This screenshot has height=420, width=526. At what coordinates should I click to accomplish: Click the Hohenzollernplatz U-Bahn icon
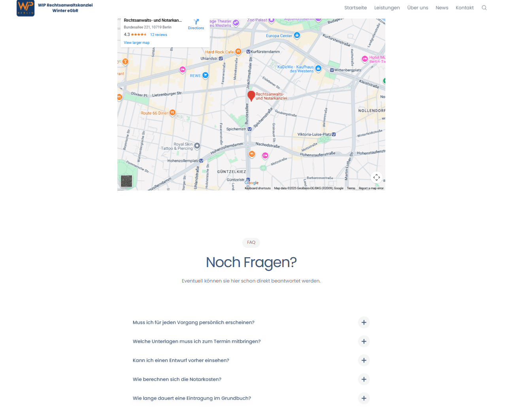tap(201, 161)
